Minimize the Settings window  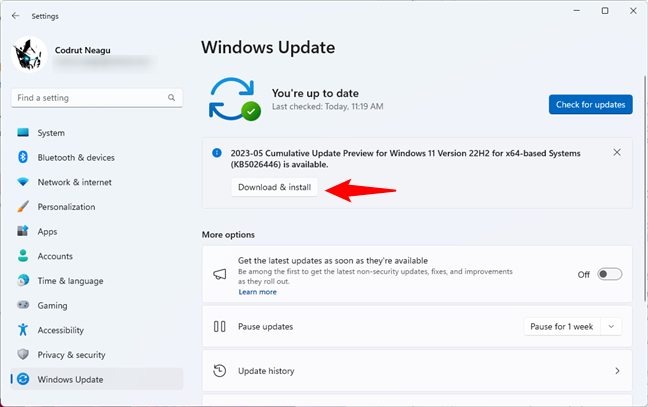577,11
